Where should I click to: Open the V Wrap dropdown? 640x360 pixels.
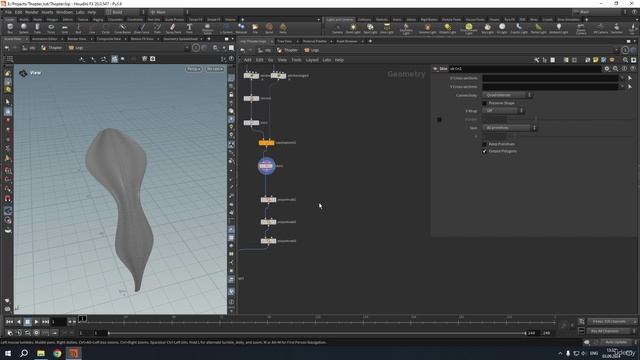click(503, 111)
